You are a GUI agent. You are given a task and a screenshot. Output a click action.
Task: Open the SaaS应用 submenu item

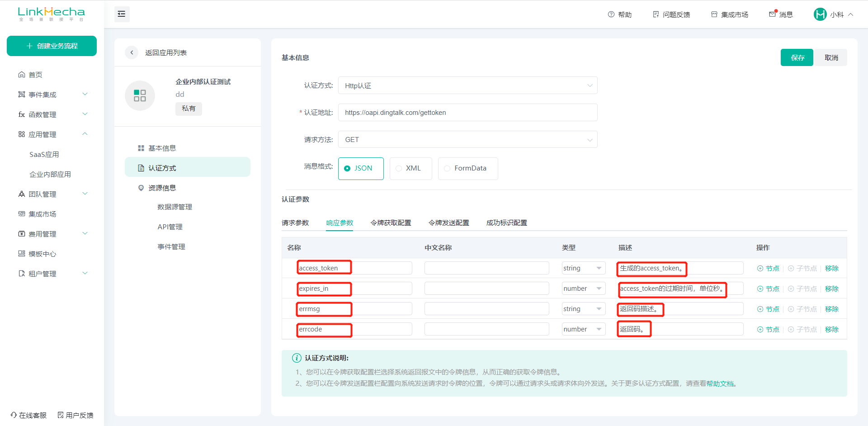[44, 155]
